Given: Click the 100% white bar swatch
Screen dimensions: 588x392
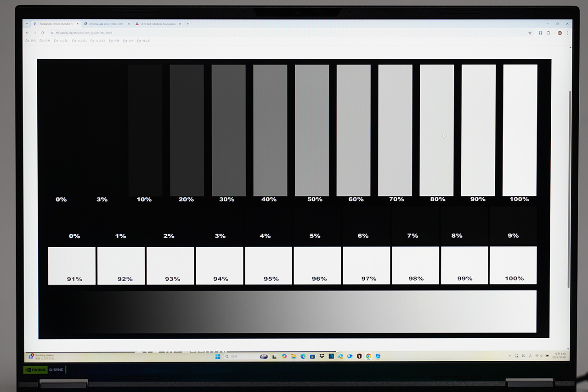Looking at the screenshot, I should click(520, 130).
